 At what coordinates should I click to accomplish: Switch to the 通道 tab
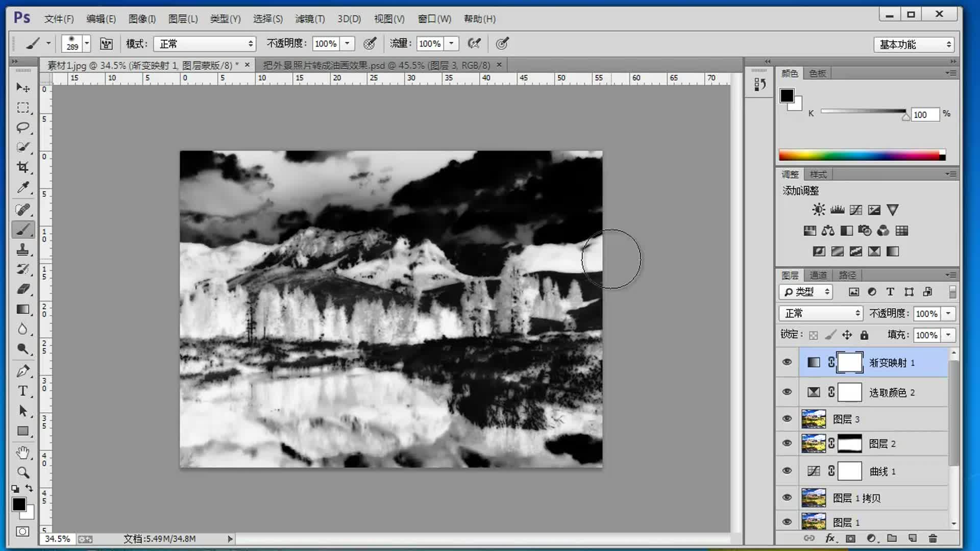[x=818, y=275]
